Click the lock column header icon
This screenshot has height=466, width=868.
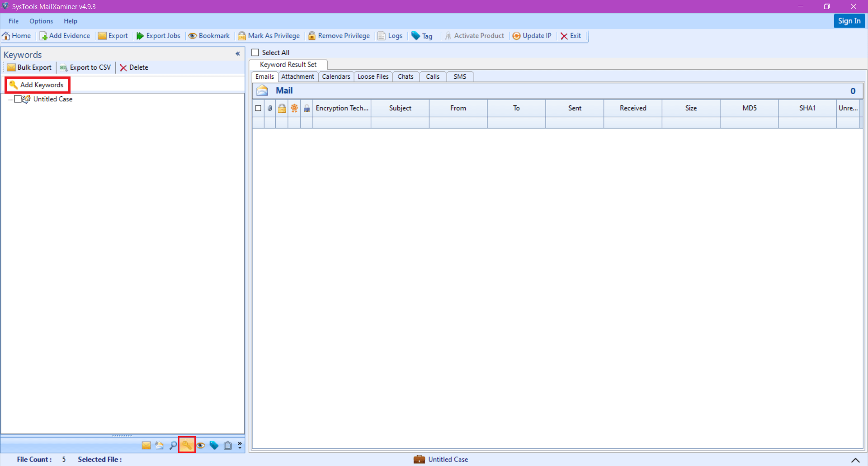[282, 108]
